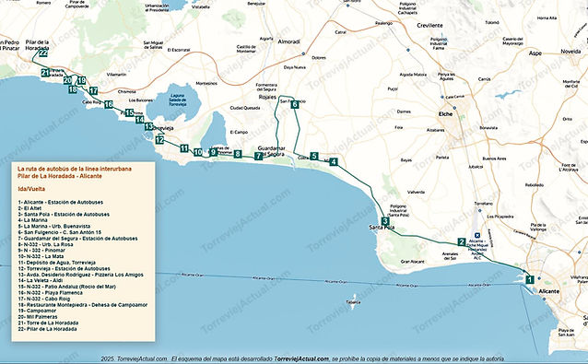
Task: Click stop marker 13 on the route
Action: click(x=149, y=126)
